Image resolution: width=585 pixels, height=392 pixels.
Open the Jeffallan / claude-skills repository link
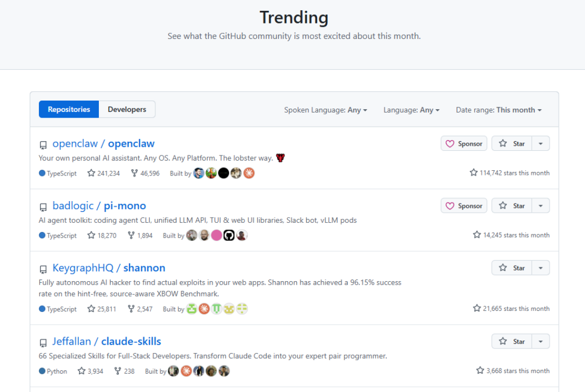[107, 342]
